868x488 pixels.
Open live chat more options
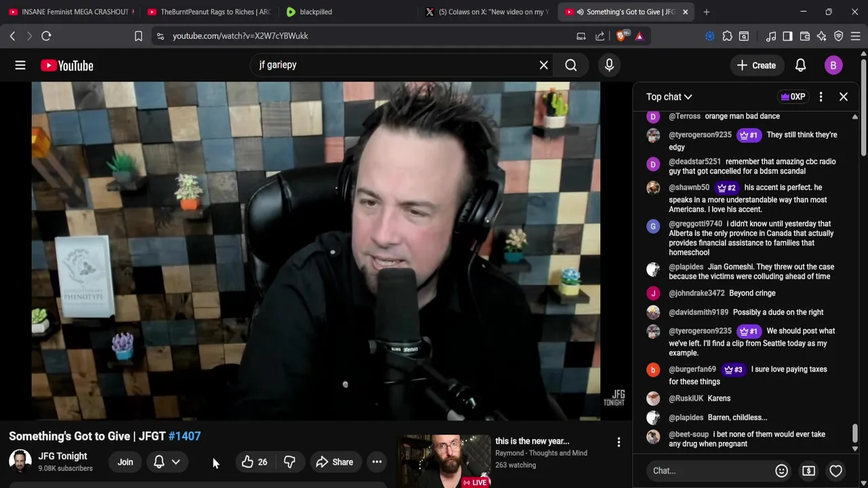[821, 97]
